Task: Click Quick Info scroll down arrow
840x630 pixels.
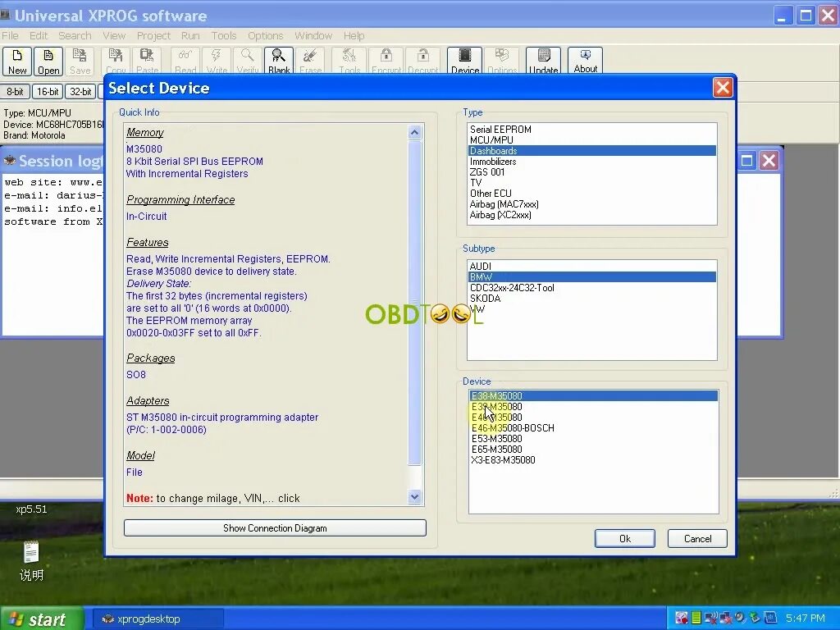Action: click(414, 497)
